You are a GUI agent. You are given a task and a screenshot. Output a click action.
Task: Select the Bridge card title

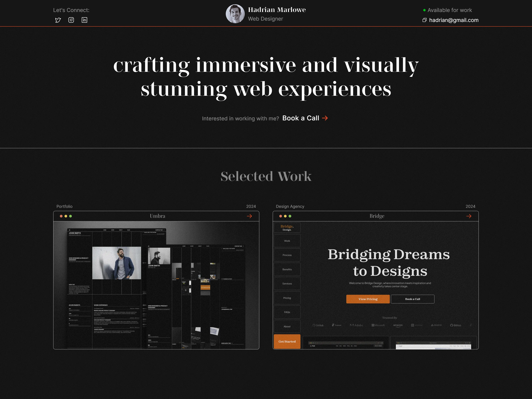[377, 216]
